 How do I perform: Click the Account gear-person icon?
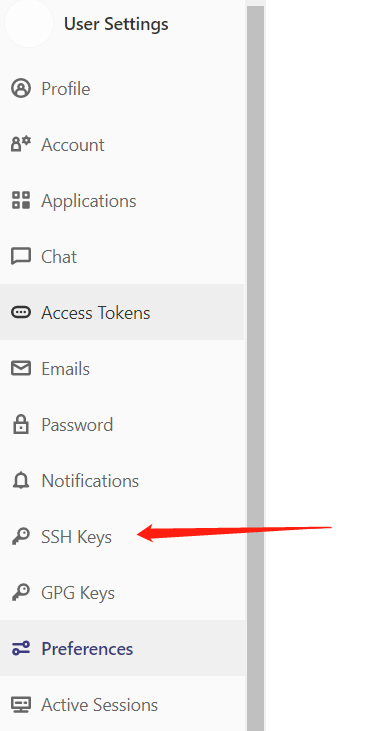tap(21, 145)
